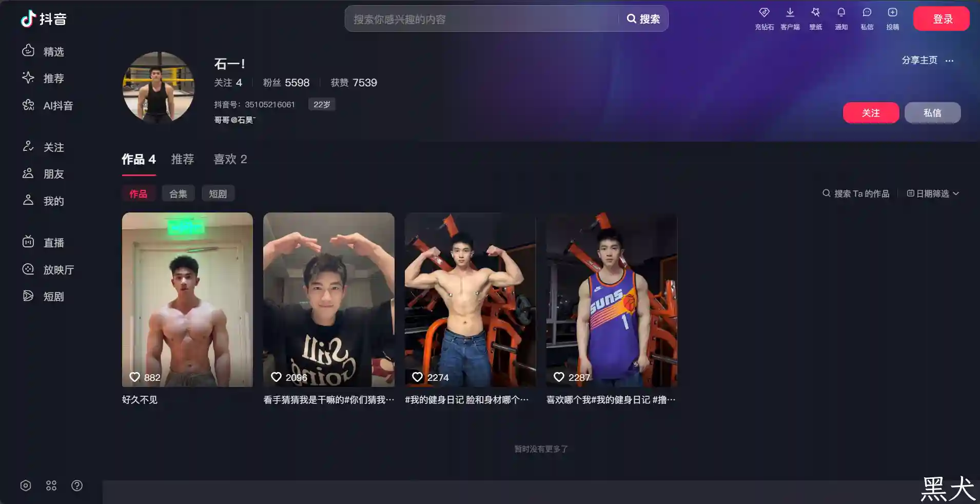
Task: Select the 作品 filter chip
Action: coord(138,193)
